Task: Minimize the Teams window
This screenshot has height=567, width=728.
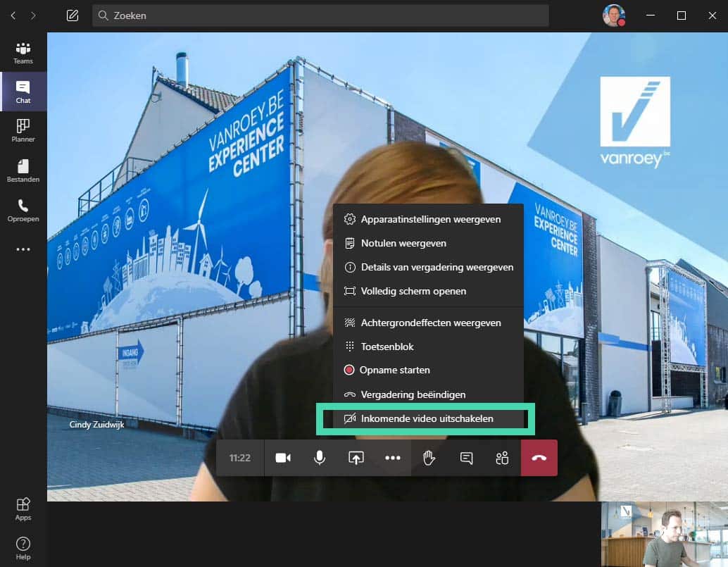Action: point(651,15)
